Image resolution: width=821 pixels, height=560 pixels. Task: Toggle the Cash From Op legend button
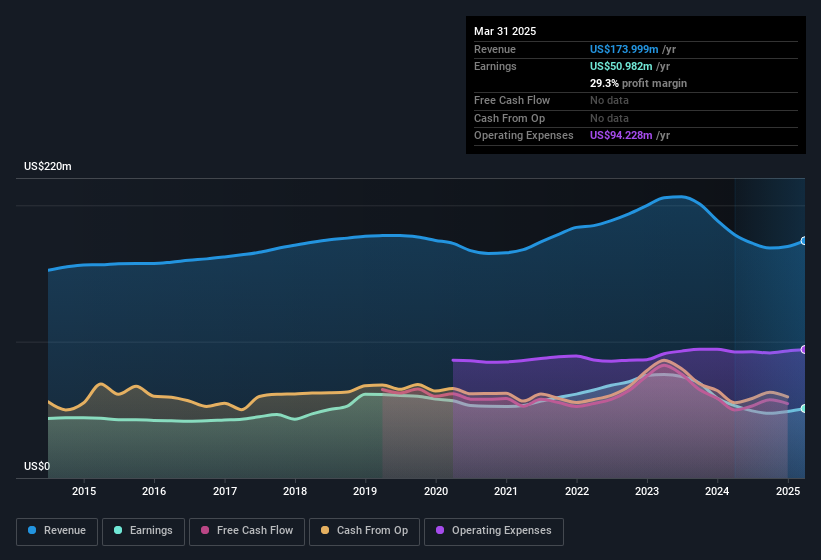click(x=364, y=531)
